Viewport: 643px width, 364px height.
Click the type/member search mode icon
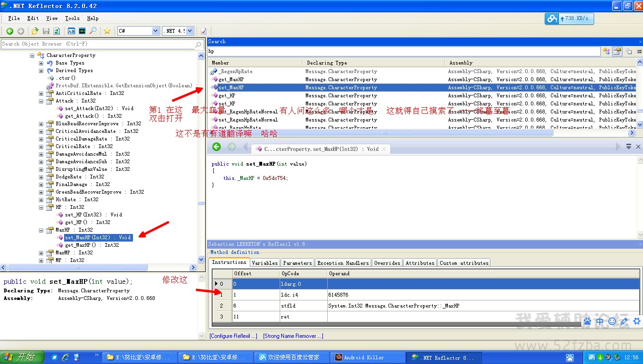[x=606, y=51]
